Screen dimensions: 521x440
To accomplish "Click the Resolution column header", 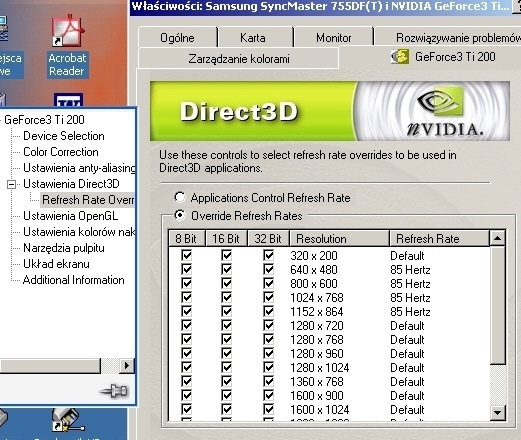I will click(339, 239).
